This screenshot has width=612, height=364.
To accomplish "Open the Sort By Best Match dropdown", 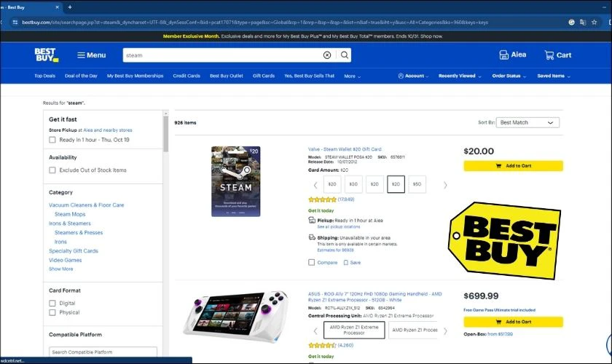I will tap(527, 122).
